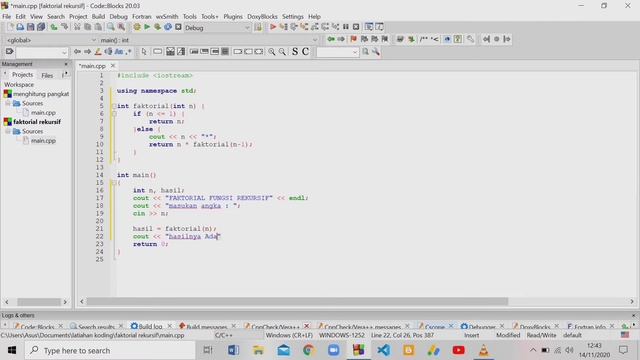Click the red Debug/Continue arrow icon

click(273, 27)
